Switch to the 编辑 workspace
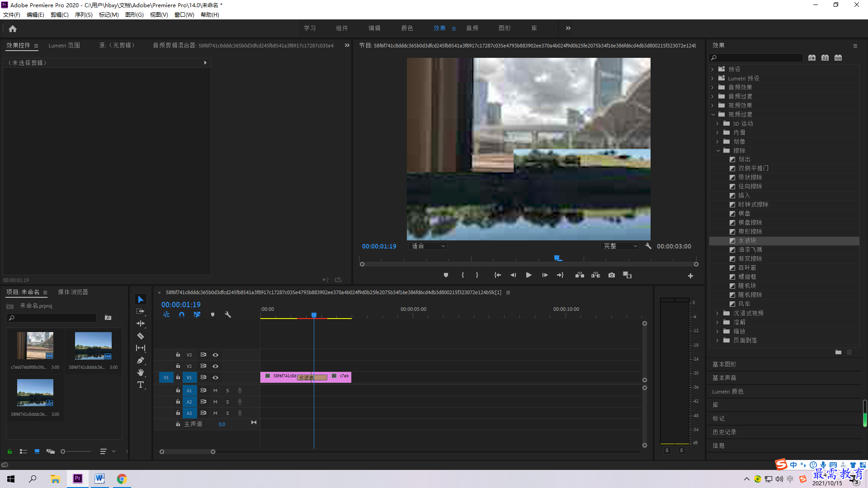 point(374,28)
